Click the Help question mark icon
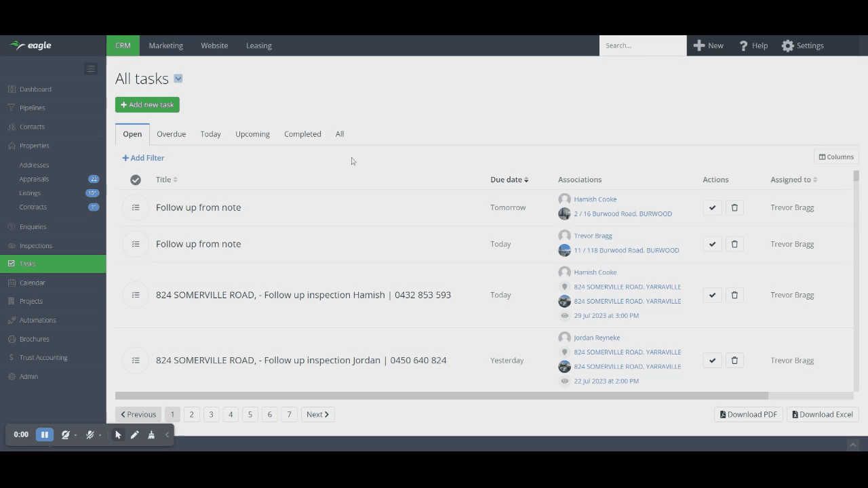868x488 pixels. (x=743, y=45)
